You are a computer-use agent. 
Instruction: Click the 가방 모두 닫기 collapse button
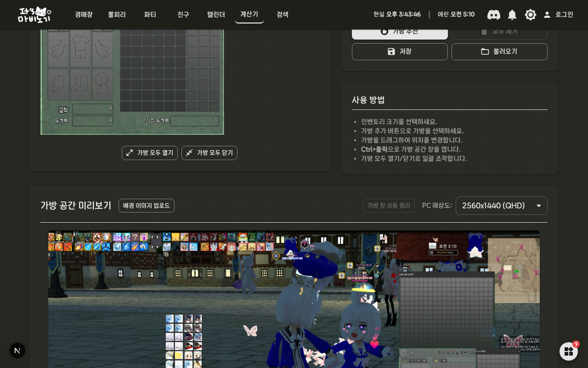pos(209,153)
